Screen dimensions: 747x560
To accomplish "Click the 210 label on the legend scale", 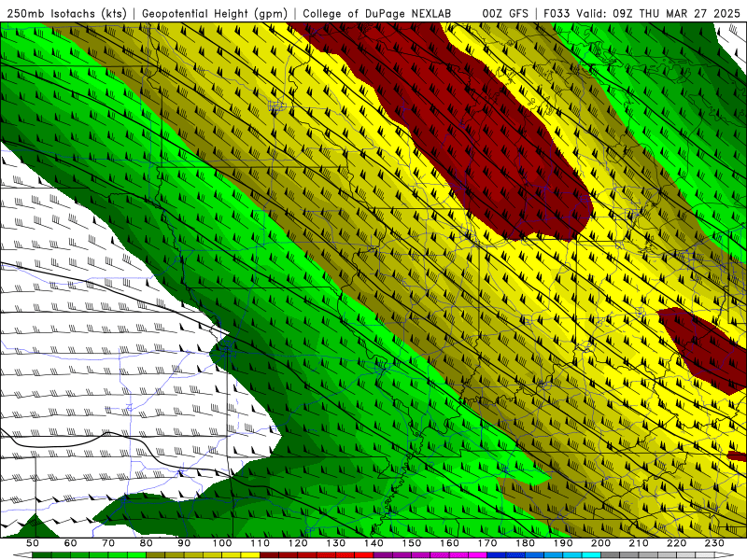I will [639, 543].
